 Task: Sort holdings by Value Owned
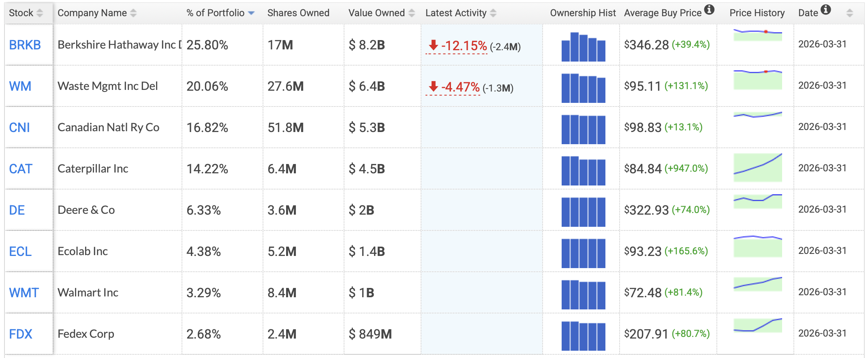click(x=412, y=13)
